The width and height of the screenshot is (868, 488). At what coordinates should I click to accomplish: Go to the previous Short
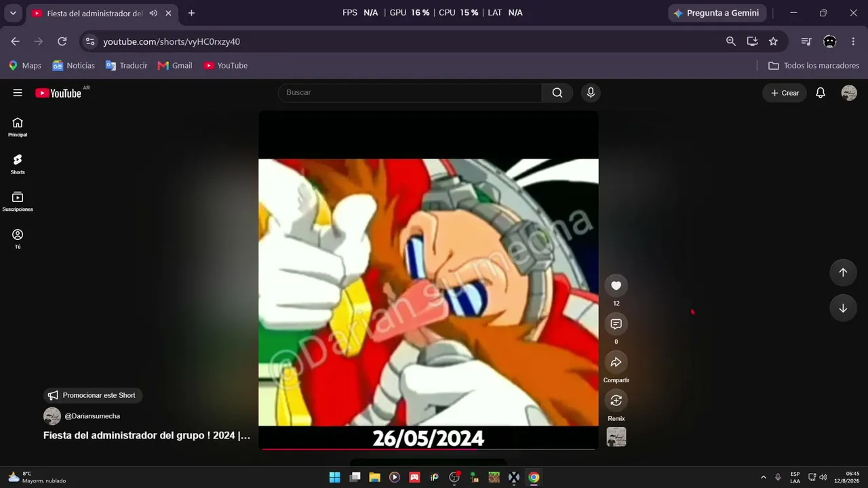tap(843, 272)
